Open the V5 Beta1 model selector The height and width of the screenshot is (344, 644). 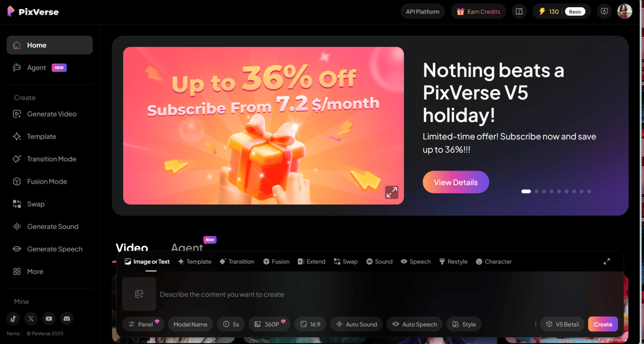562,324
